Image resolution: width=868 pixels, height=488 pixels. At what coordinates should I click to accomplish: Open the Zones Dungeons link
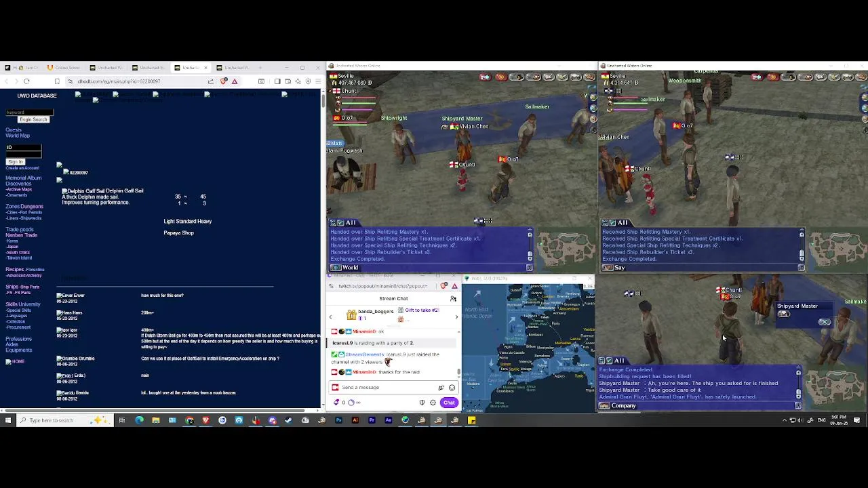pyautogui.click(x=24, y=206)
